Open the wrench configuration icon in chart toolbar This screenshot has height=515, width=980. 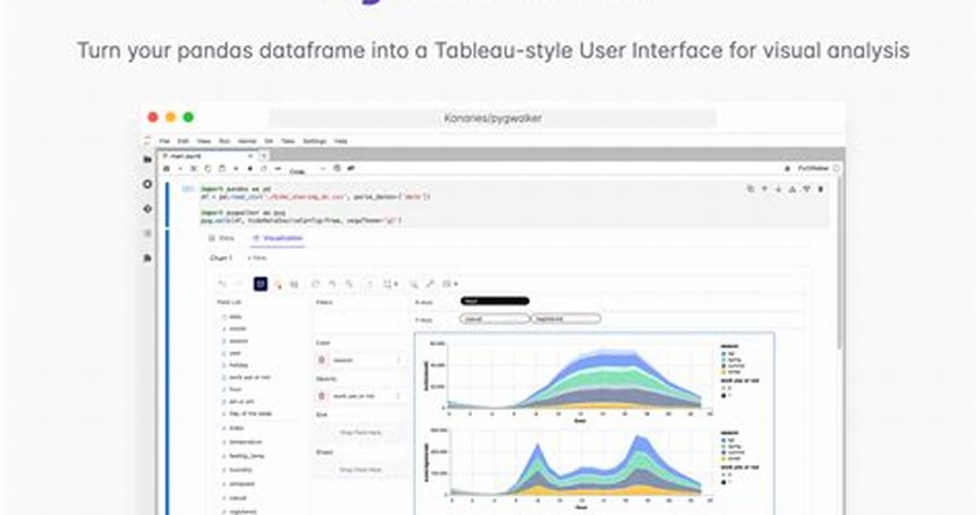click(x=430, y=284)
